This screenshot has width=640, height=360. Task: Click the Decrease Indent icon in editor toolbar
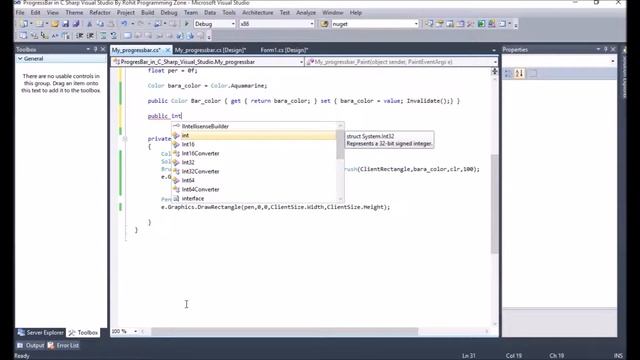point(80,36)
